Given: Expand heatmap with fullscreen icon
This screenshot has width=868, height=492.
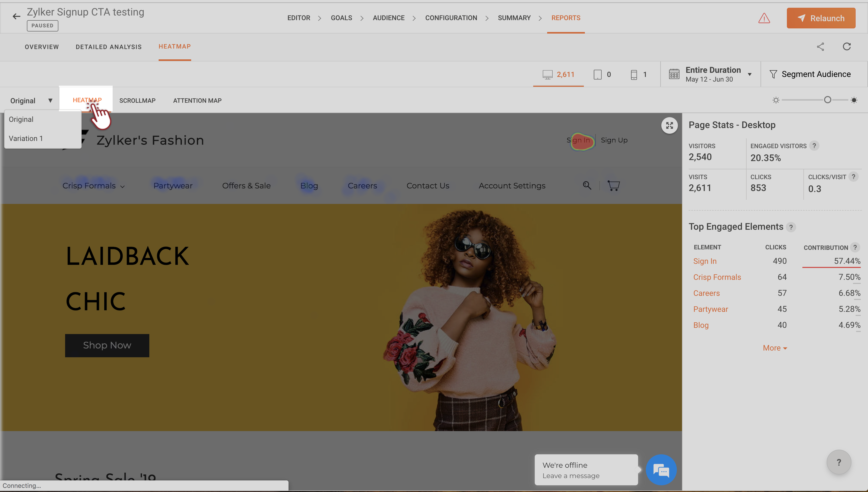Looking at the screenshot, I should [669, 126].
